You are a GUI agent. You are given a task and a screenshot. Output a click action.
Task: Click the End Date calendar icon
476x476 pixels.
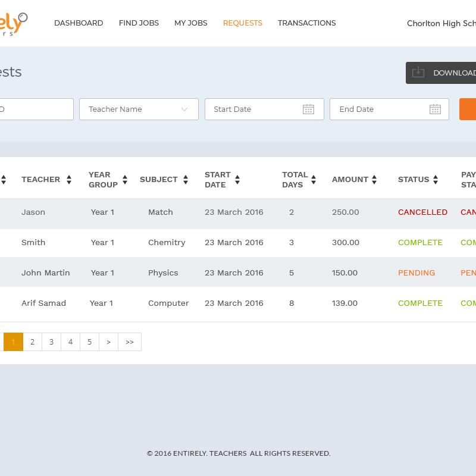click(435, 109)
